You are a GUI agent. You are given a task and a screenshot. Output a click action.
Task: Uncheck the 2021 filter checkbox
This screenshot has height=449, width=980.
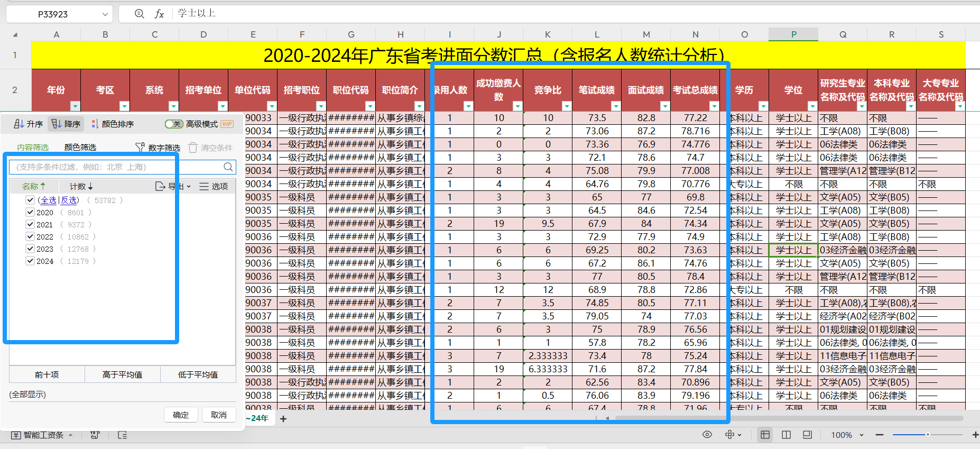30,224
